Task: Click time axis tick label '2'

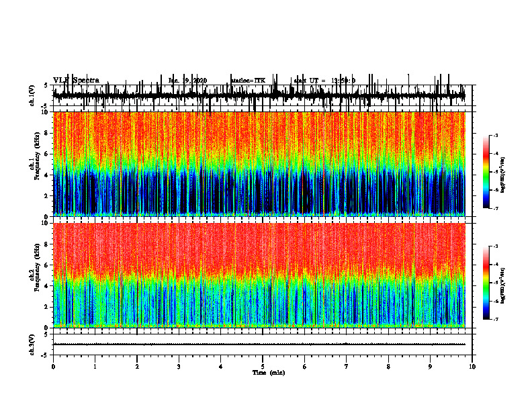Action: pyautogui.click(x=137, y=367)
